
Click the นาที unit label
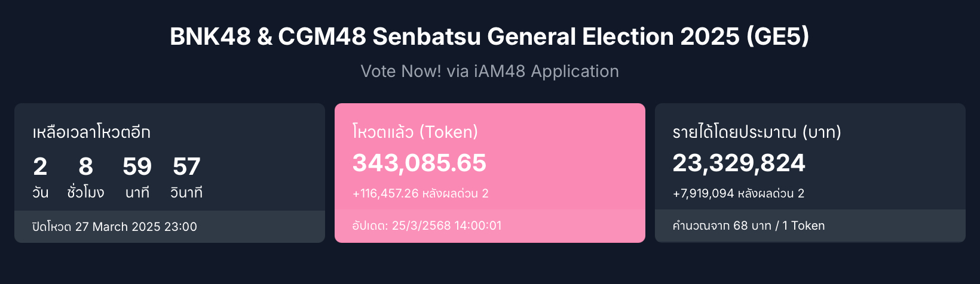click(137, 193)
